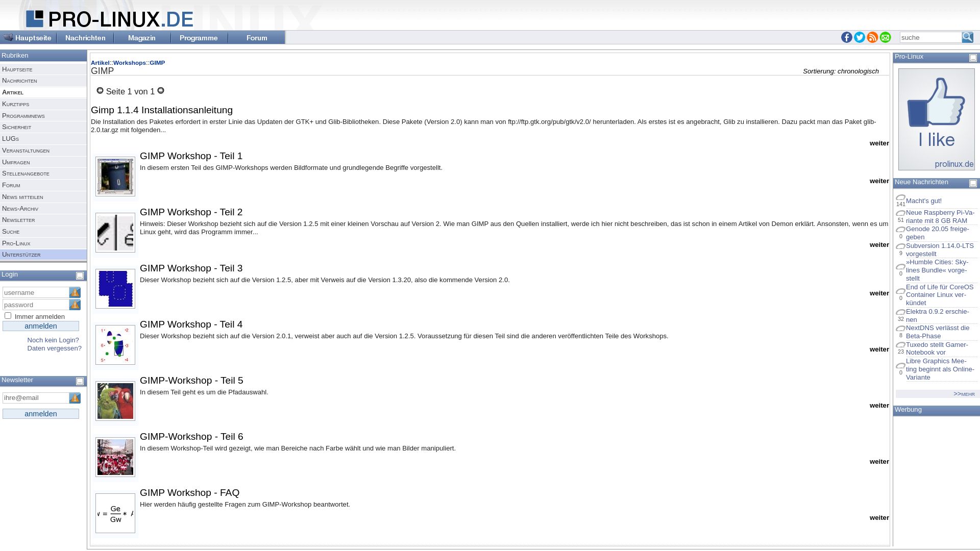Image resolution: width=980 pixels, height=551 pixels.
Task: Click '>>mehr' under Neue Nachrichten
Action: point(964,394)
